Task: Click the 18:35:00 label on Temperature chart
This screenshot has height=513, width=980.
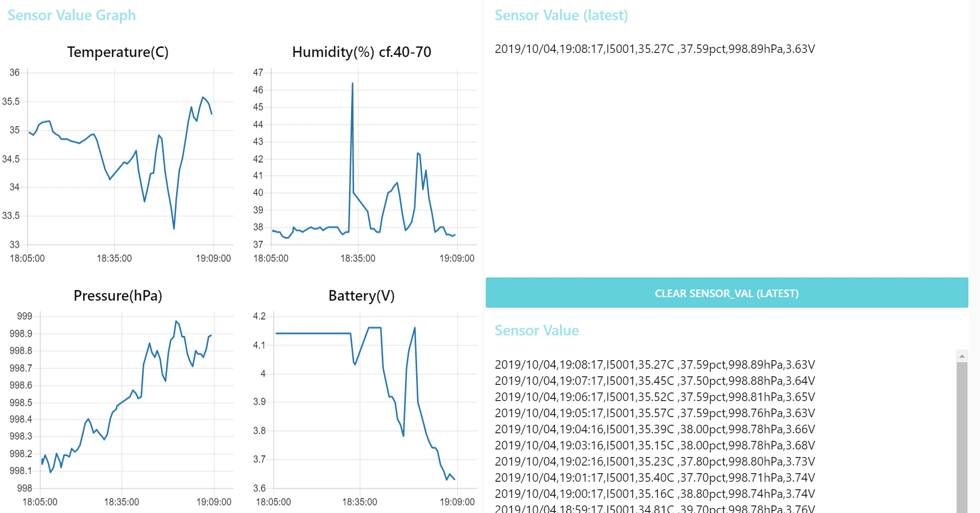Action: pyautogui.click(x=114, y=258)
